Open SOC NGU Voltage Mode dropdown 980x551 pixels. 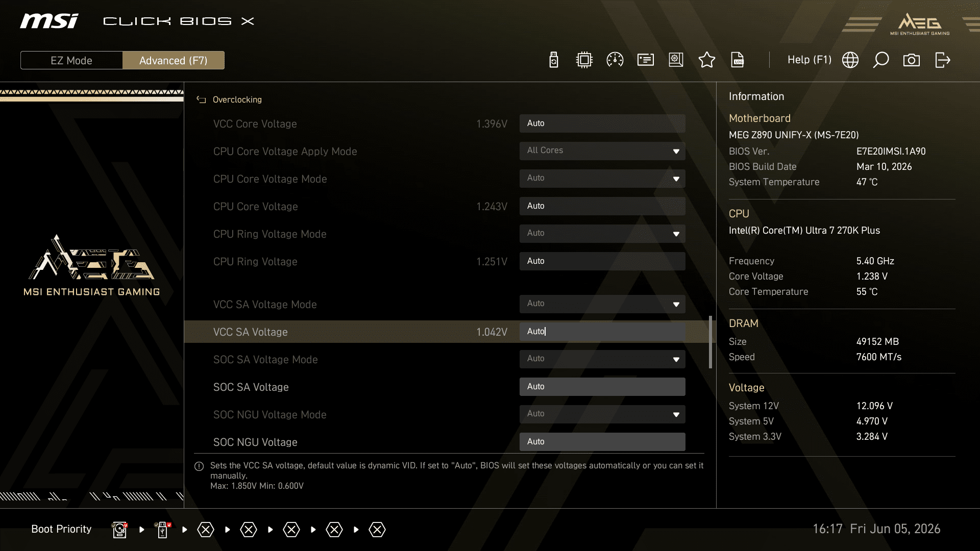point(602,414)
